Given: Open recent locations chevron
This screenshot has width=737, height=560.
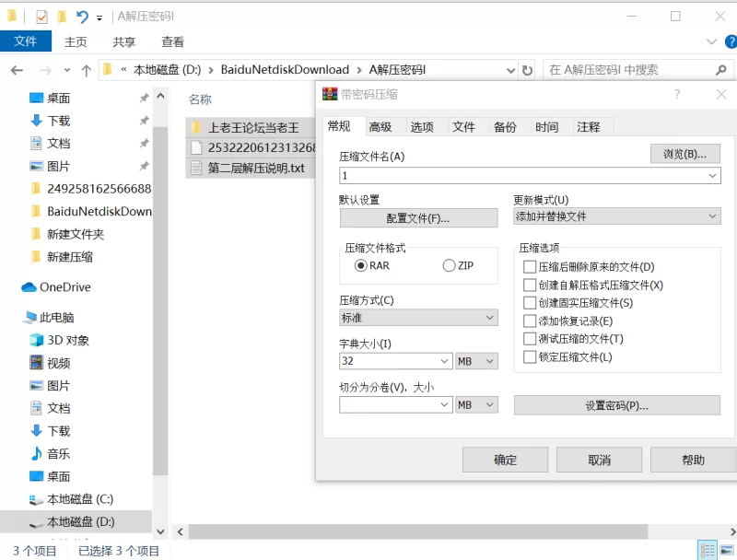Looking at the screenshot, I should 66,71.
